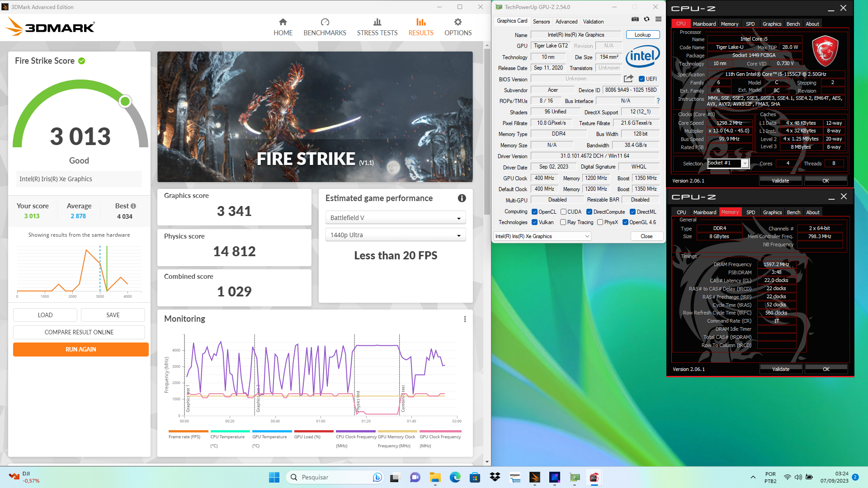The height and width of the screenshot is (488, 868).
Task: Toggle the Ray Tracing checkbox in GPU-Z
Action: click(563, 222)
